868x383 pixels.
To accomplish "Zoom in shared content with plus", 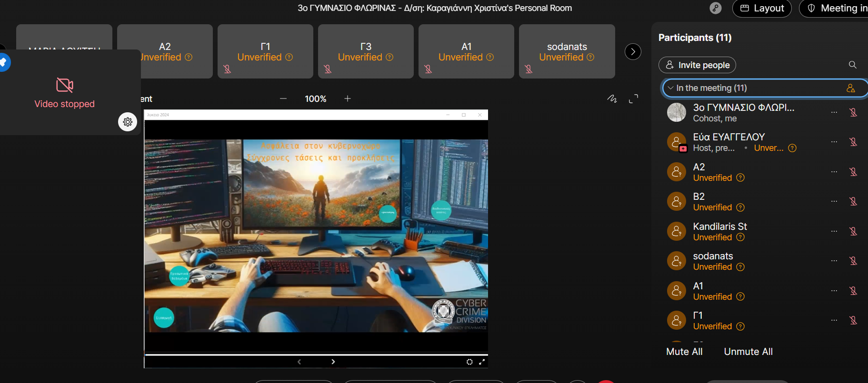I will tap(348, 98).
